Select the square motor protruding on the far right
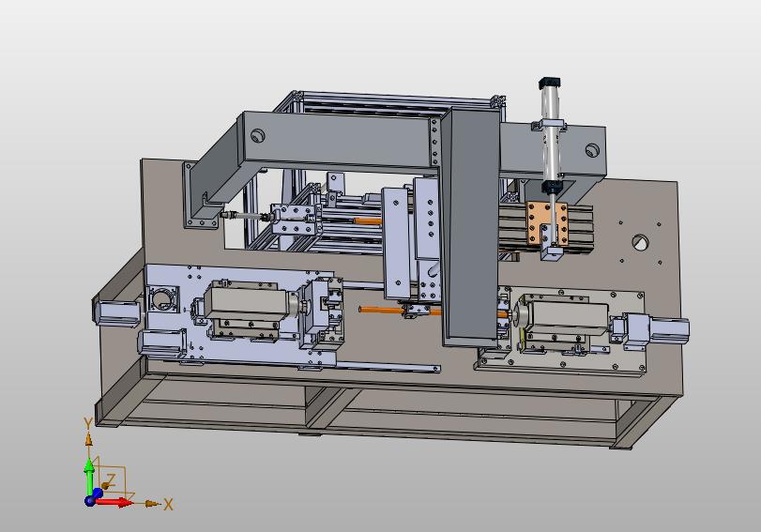Image resolution: width=761 pixels, height=532 pixels. (669, 328)
